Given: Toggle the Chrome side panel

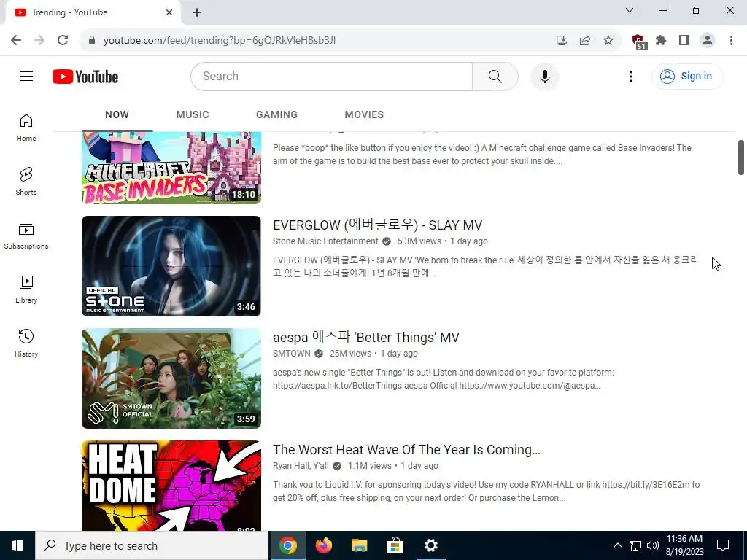Looking at the screenshot, I should 684,40.
